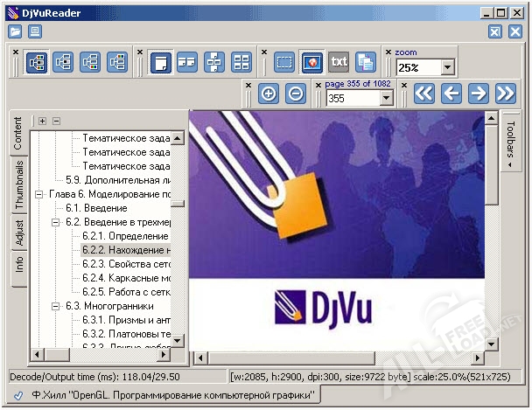Click the txt text mode icon
532x410 pixels.
click(x=339, y=62)
